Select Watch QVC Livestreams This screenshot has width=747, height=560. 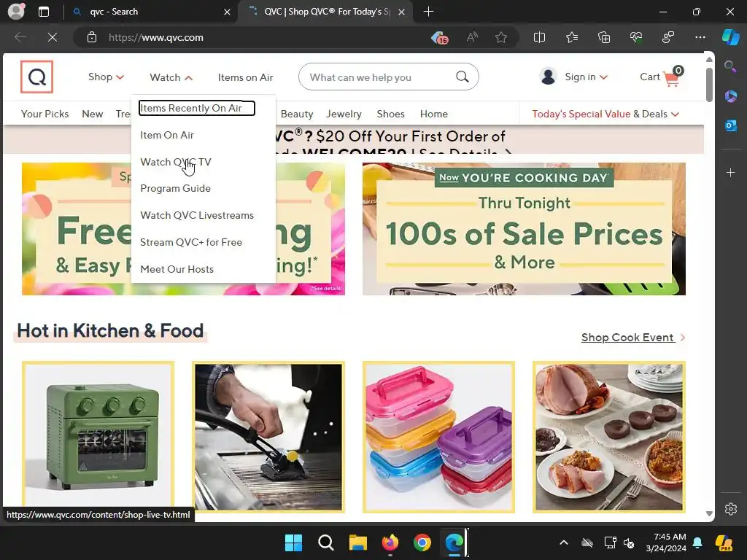[x=197, y=215]
